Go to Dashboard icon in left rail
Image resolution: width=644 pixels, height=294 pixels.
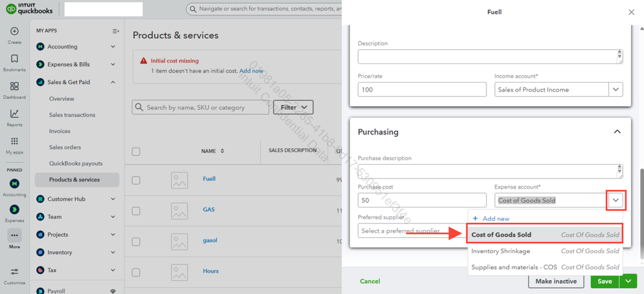click(x=14, y=86)
